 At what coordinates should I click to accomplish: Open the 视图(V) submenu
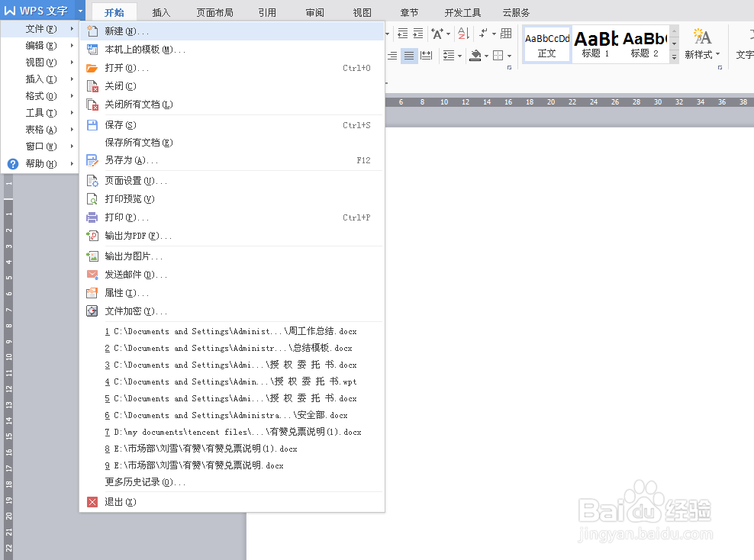click(40, 63)
